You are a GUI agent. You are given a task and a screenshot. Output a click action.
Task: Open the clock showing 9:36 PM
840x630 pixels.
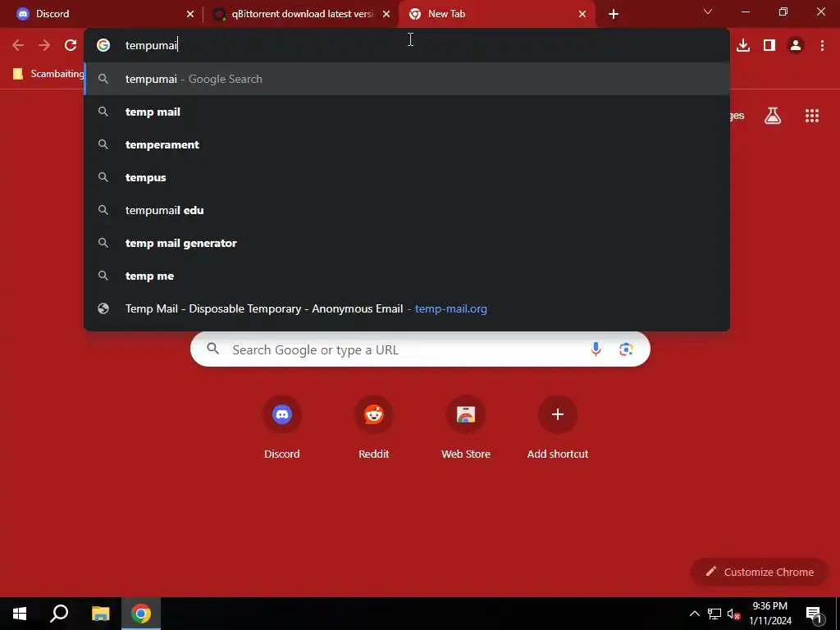(x=769, y=614)
